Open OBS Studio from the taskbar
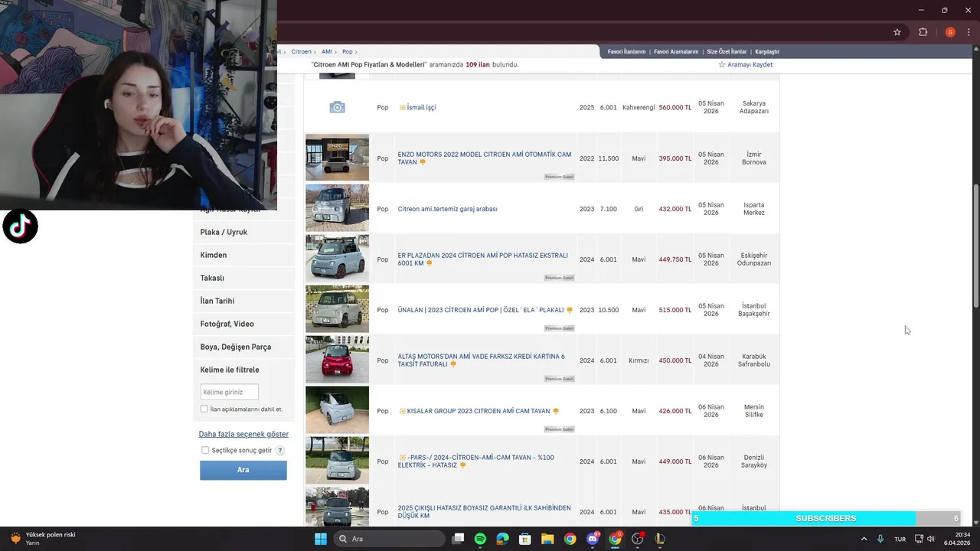Screen dimensions: 980x551 click(637, 539)
